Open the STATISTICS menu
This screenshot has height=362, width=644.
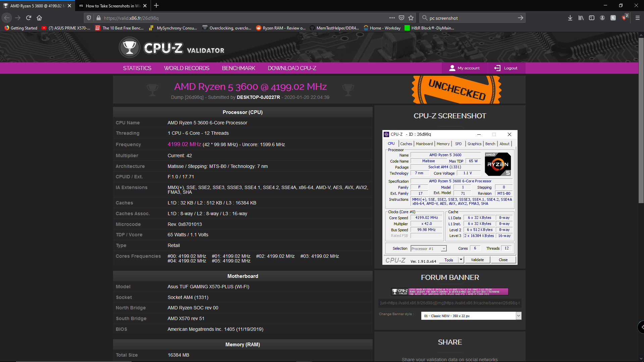tap(137, 68)
